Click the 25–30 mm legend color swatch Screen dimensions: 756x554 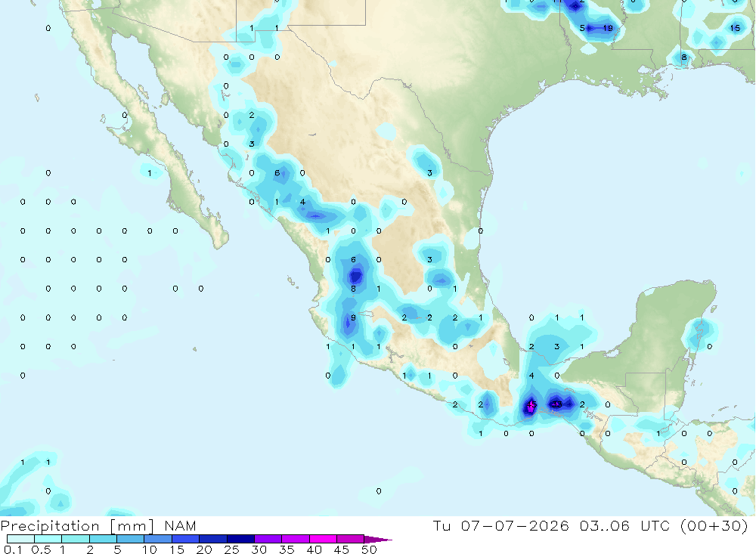click(240, 539)
